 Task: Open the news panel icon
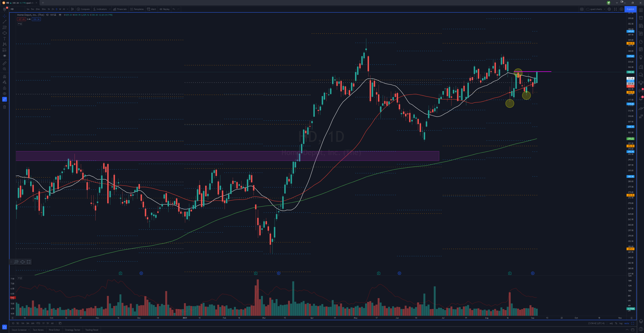pos(641,26)
